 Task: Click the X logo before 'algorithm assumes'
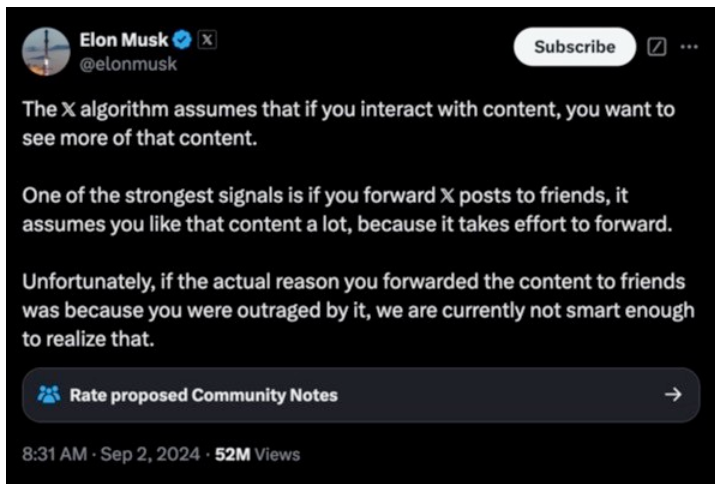point(68,110)
